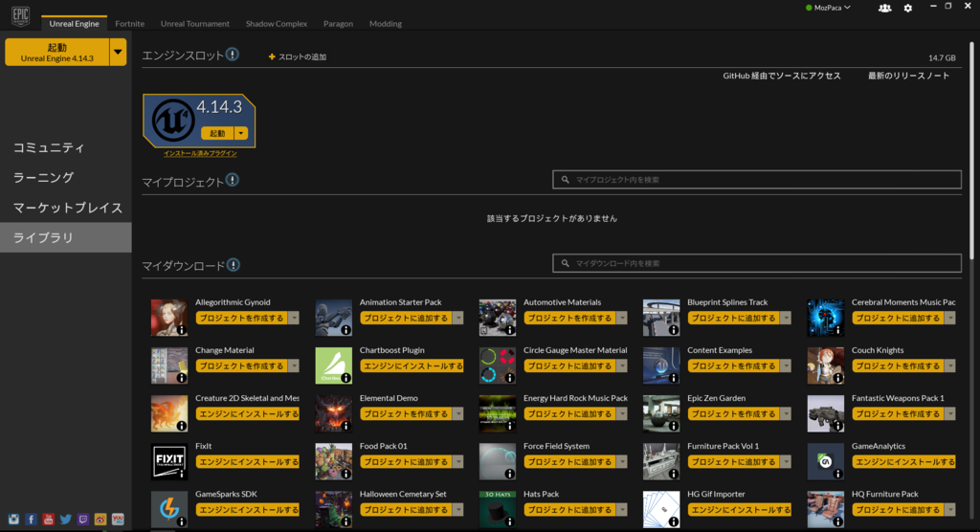Switch to the Paragon tab
The height and width of the screenshot is (532, 980).
coord(338,23)
